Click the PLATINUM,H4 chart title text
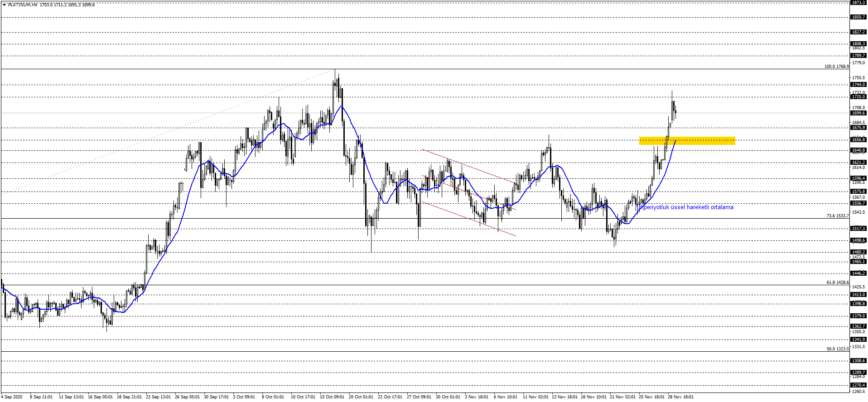Screen dimensions: 868x402 point(23,5)
